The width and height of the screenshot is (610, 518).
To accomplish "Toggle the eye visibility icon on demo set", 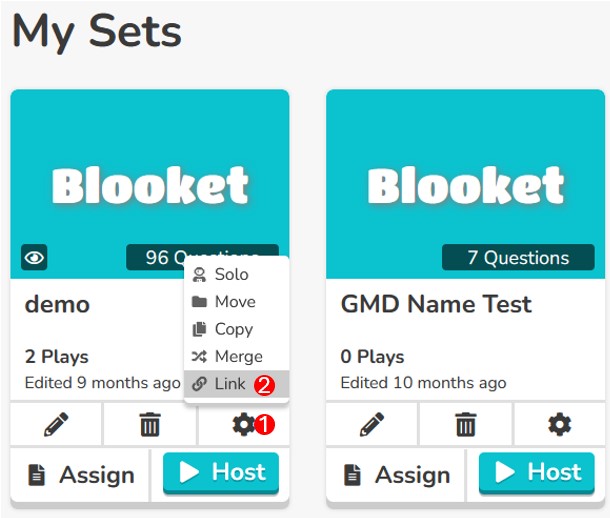I will coord(34,257).
